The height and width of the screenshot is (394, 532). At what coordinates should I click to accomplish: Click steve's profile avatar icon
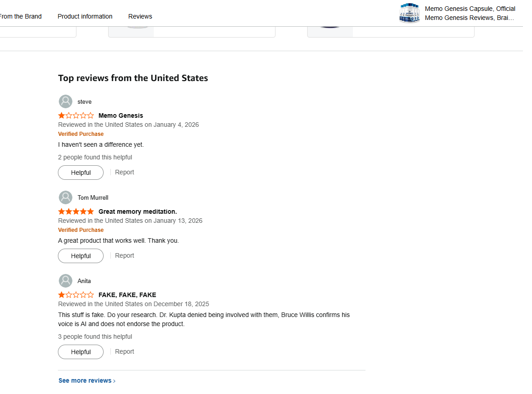coord(66,101)
